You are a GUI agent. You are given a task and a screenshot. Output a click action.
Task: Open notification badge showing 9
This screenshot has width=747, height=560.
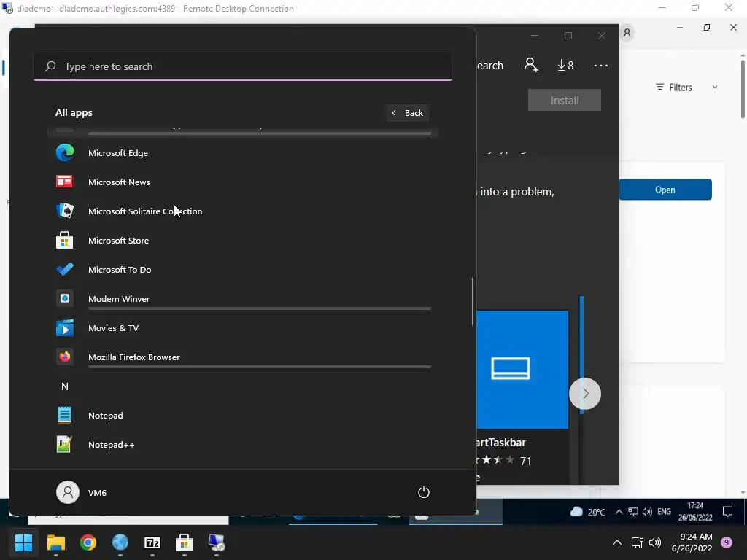[727, 542]
